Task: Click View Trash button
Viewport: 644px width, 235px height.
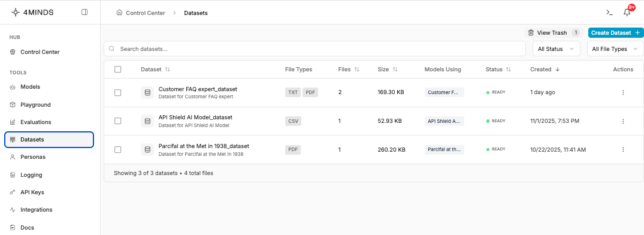Action: (x=553, y=33)
